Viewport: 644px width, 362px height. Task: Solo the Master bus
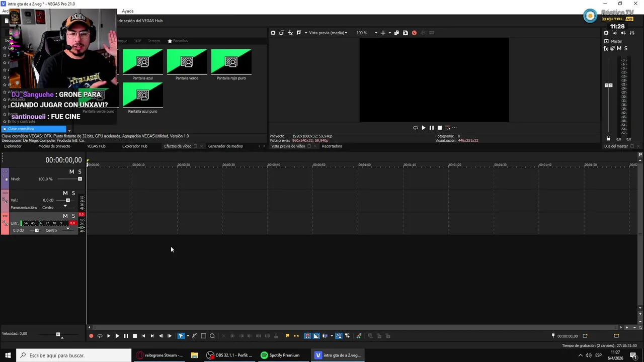click(x=625, y=48)
